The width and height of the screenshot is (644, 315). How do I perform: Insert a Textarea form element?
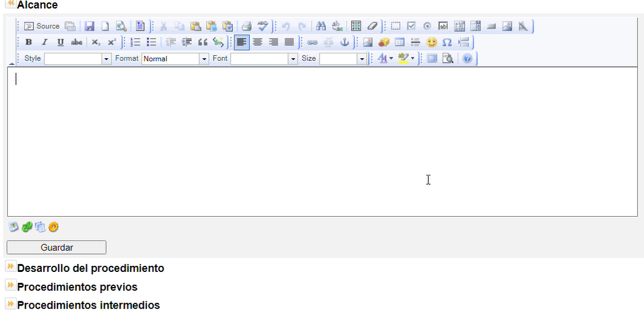[x=460, y=26]
